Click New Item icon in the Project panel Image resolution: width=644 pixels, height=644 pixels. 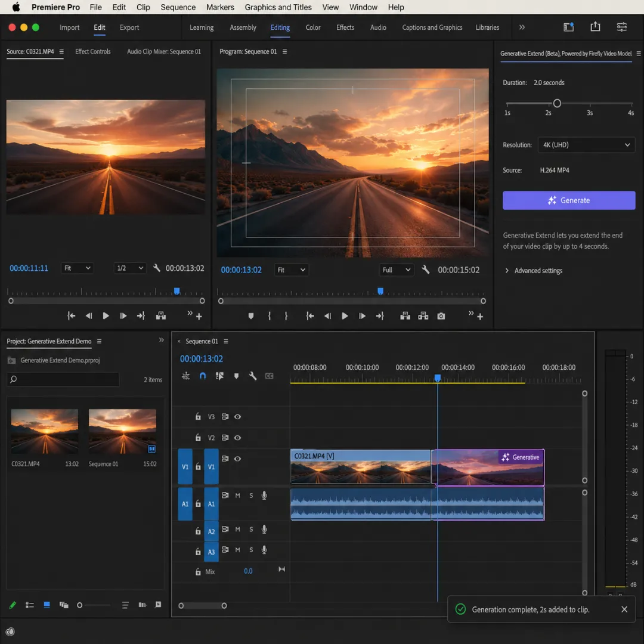coord(158,605)
